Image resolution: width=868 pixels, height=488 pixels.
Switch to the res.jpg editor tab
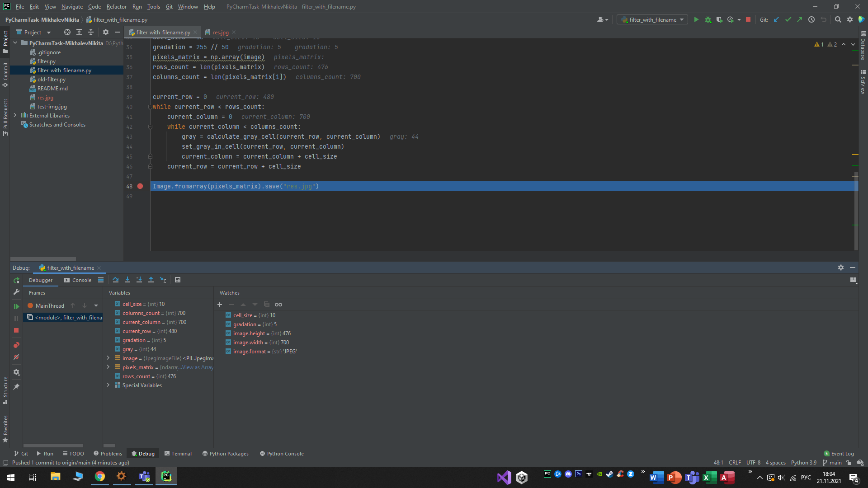(220, 32)
